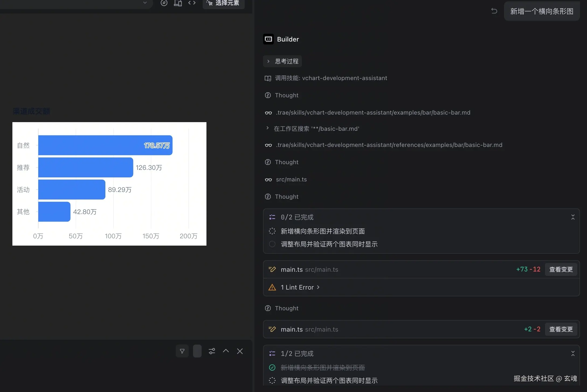Toggle responsive device view icon
The height and width of the screenshot is (392, 587).
click(x=178, y=3)
